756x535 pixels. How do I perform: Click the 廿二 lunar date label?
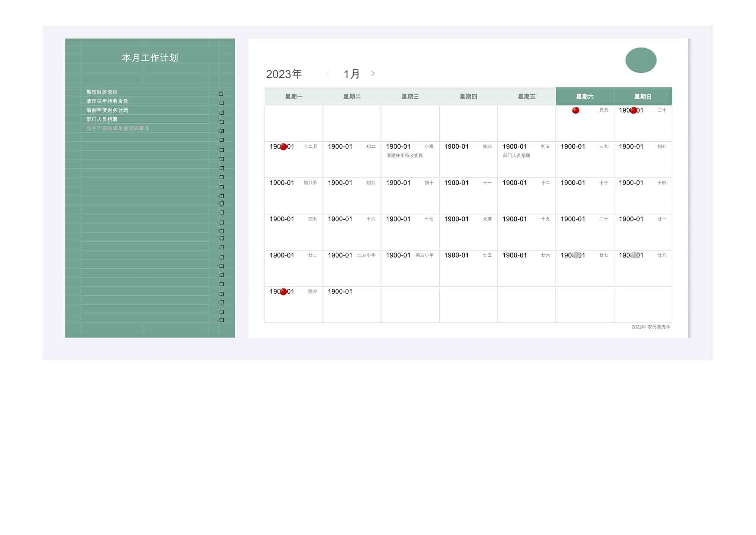coord(312,255)
